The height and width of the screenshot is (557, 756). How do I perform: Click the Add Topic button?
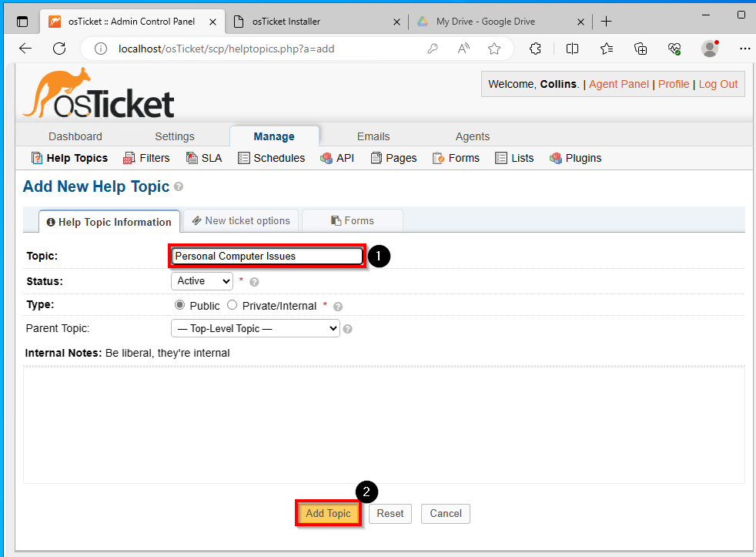click(328, 514)
